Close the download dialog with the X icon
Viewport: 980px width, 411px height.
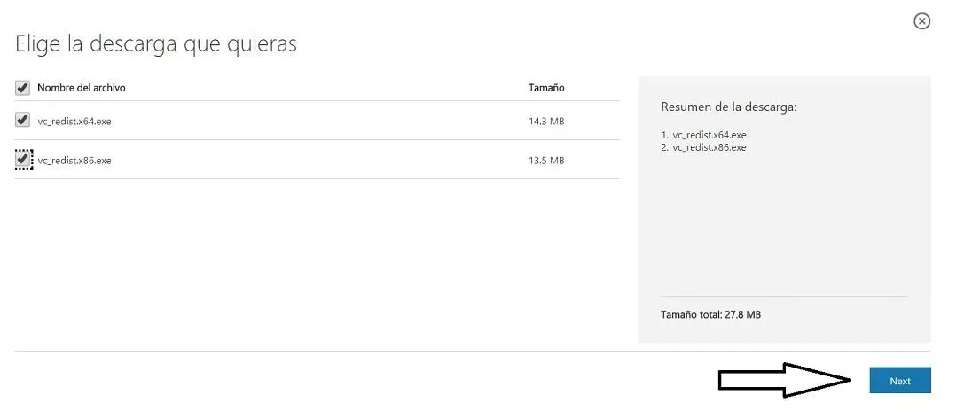[921, 21]
